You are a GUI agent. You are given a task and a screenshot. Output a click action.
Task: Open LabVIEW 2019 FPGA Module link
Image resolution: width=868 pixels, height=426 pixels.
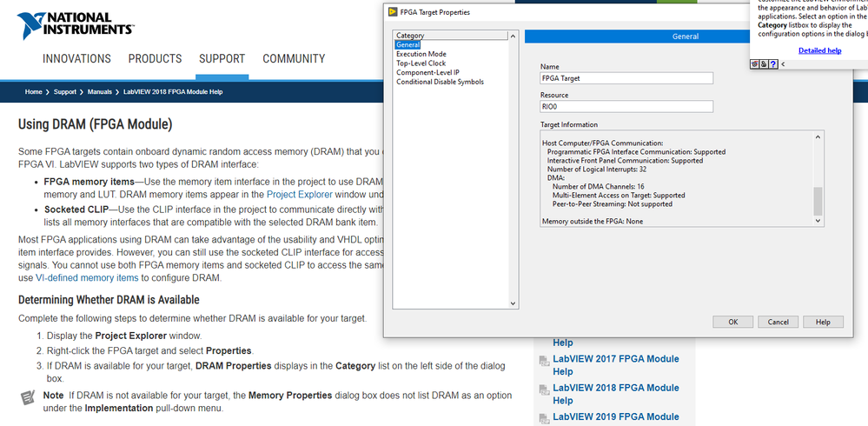coord(615,417)
